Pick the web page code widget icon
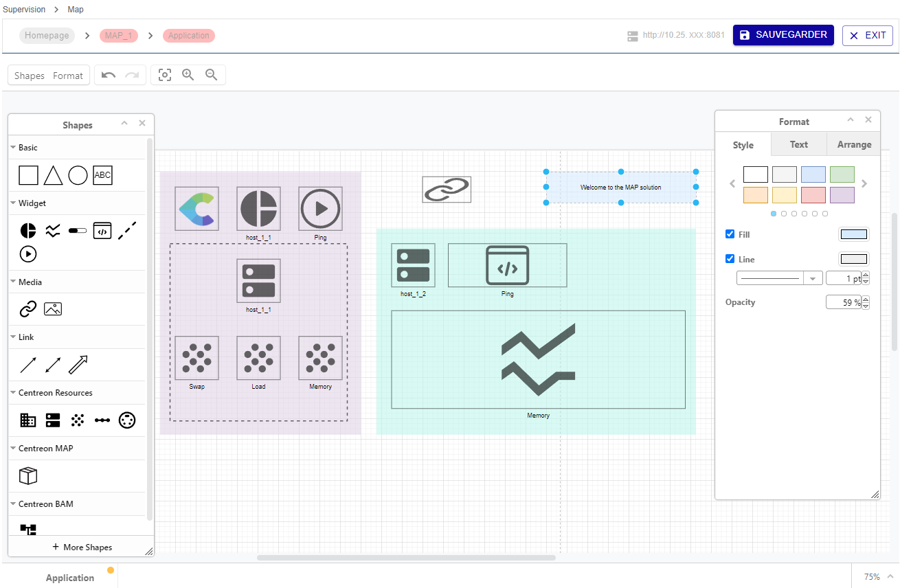This screenshot has width=900, height=588. [102, 231]
